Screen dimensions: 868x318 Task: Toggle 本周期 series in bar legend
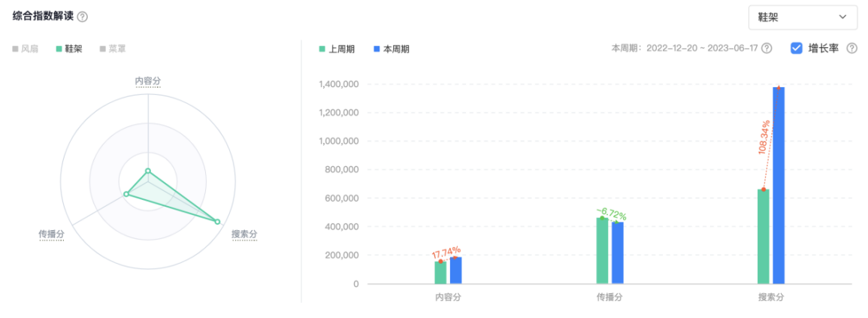[x=391, y=49]
